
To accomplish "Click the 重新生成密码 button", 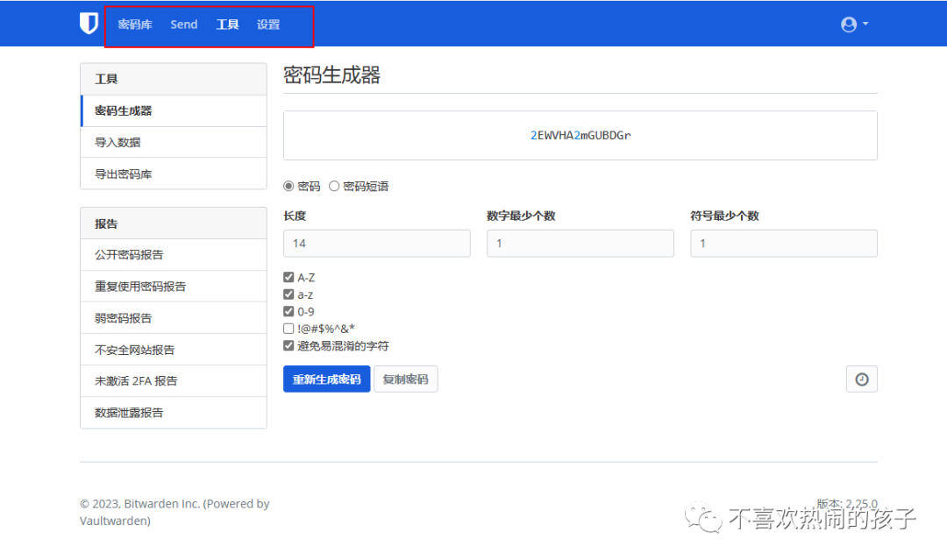I will [326, 379].
